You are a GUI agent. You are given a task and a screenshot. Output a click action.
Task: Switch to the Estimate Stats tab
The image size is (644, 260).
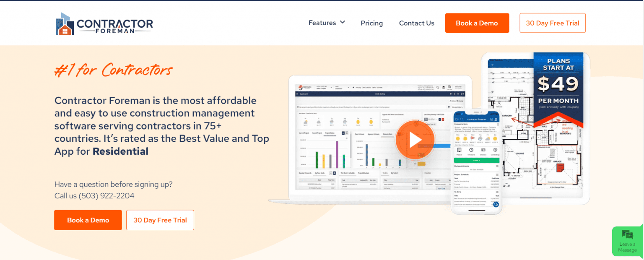click(x=387, y=134)
